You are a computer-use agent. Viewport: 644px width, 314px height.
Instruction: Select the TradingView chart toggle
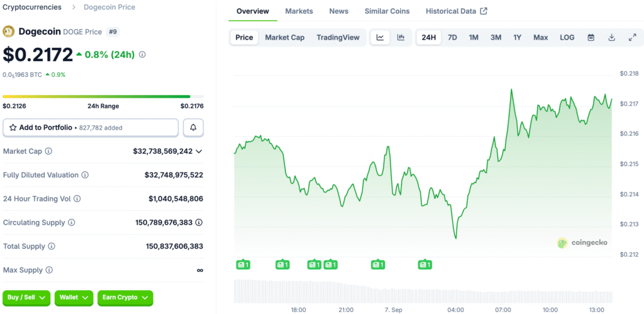[338, 37]
